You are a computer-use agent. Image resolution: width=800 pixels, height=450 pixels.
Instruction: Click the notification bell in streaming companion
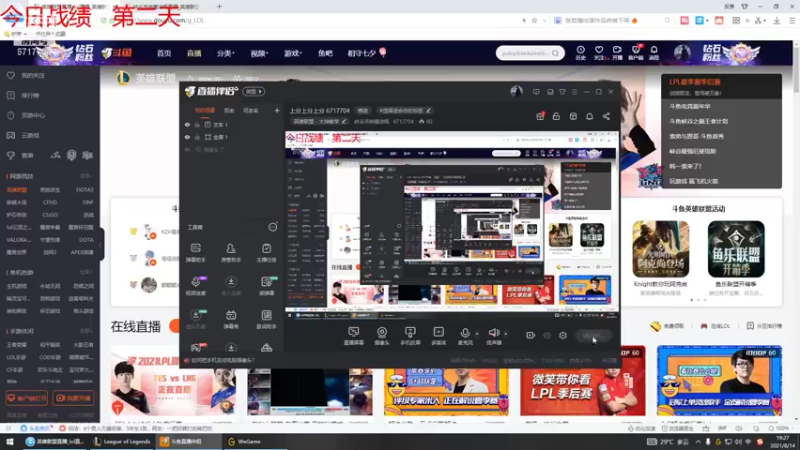tap(589, 116)
